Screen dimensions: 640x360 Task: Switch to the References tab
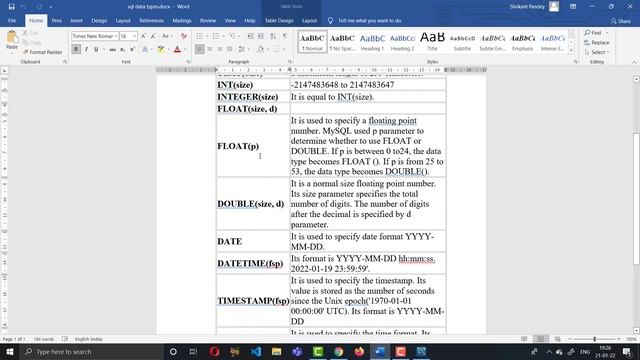point(151,20)
